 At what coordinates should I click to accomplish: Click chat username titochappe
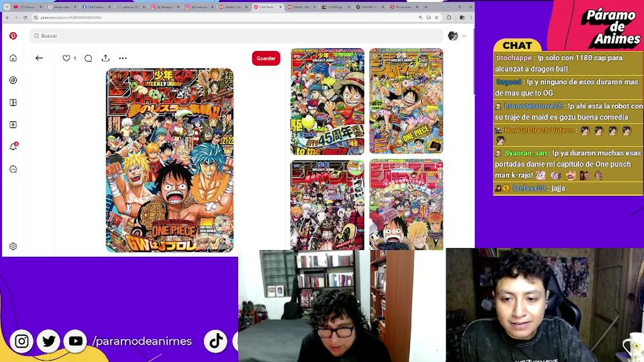click(513, 58)
